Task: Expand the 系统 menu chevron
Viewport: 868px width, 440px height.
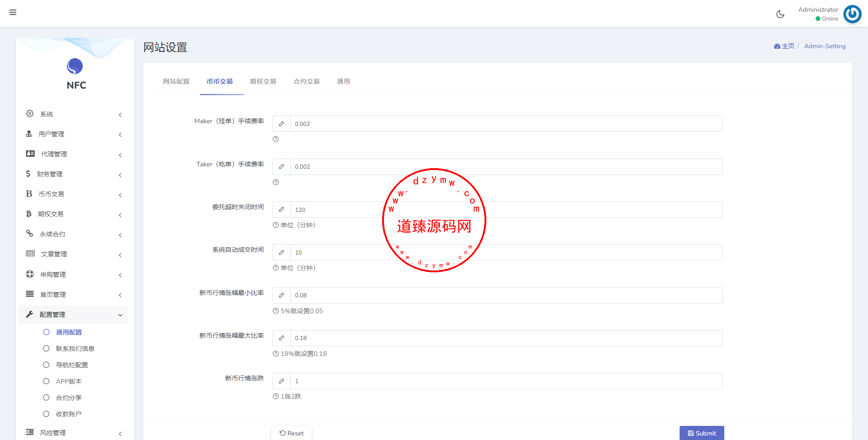Action: coord(120,115)
